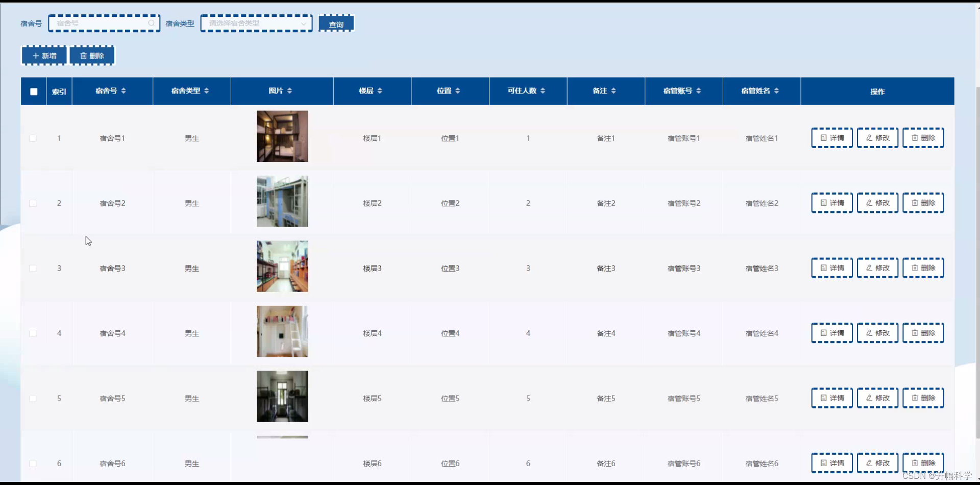
Task: Click the trash icon in 宿舍号3's 删除 button
Action: click(915, 268)
